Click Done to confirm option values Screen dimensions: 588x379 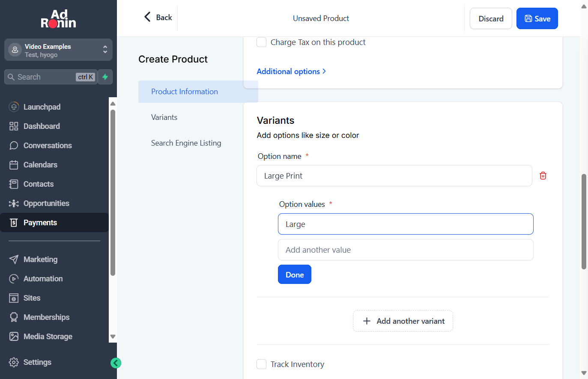coord(295,275)
